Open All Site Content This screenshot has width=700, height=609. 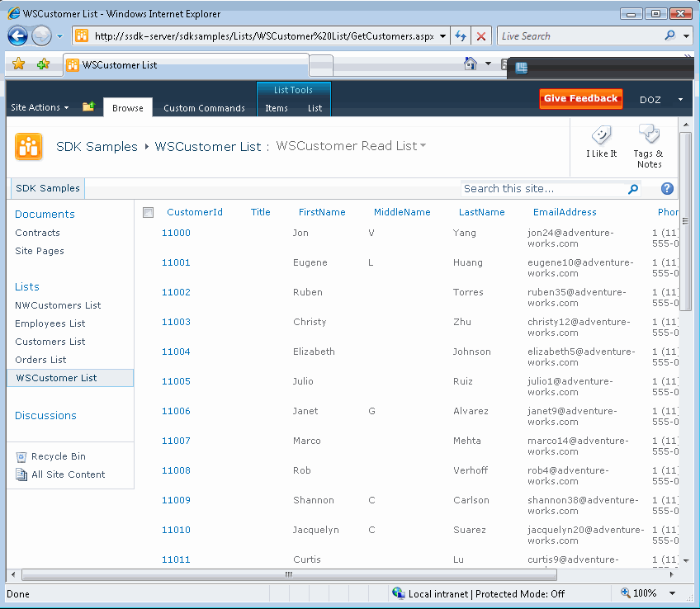[x=66, y=474]
